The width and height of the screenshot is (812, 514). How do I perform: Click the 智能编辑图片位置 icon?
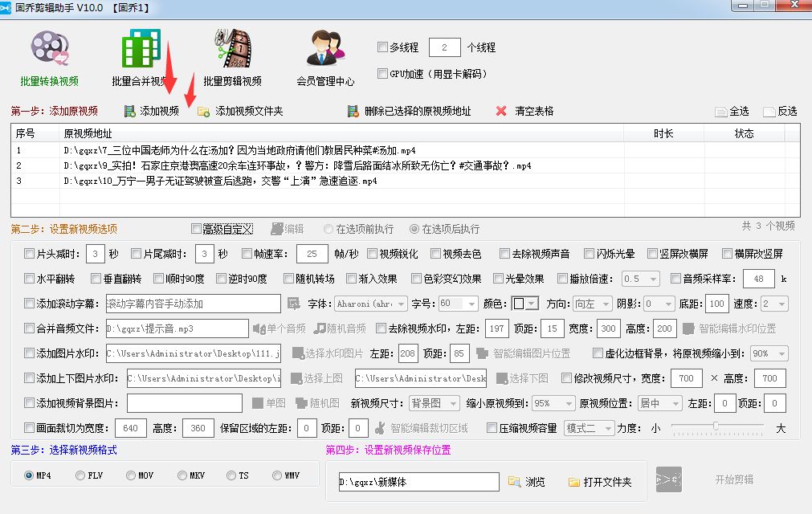coord(482,353)
